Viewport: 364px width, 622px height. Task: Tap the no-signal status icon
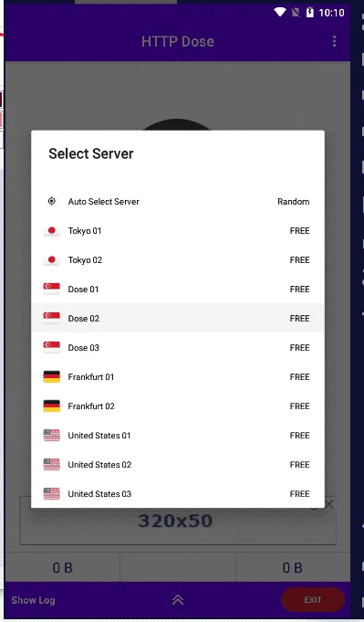pyautogui.click(x=296, y=12)
